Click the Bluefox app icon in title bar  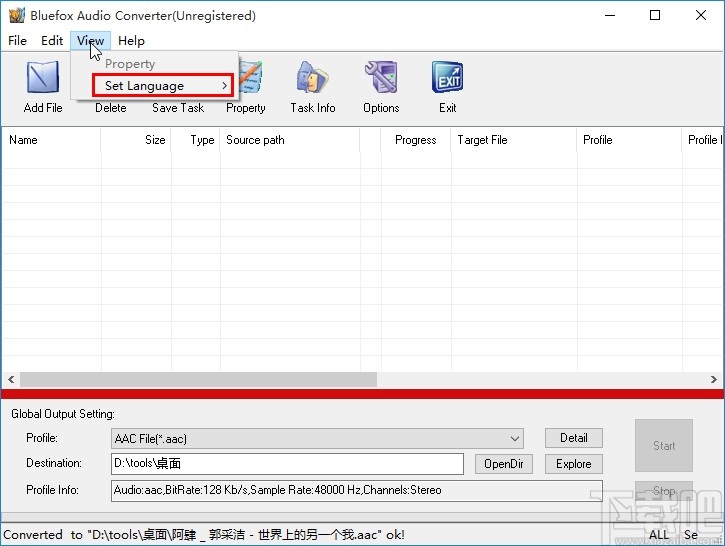tap(15, 15)
